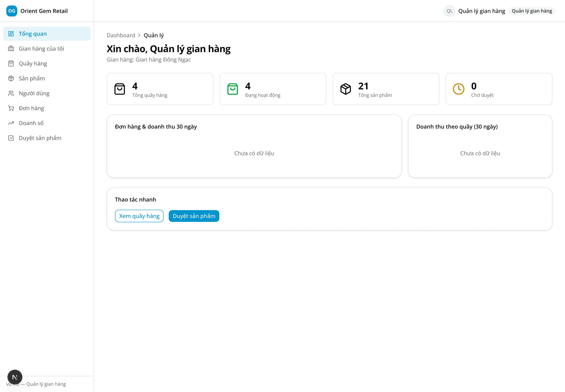
Task: Click the Doanh số trending chart icon
Action: coord(11,123)
